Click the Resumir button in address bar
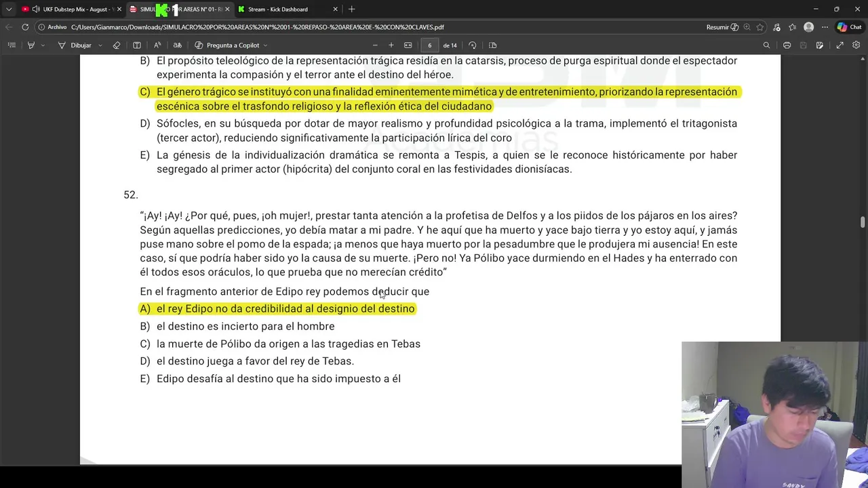The height and width of the screenshot is (488, 868). coord(722,27)
